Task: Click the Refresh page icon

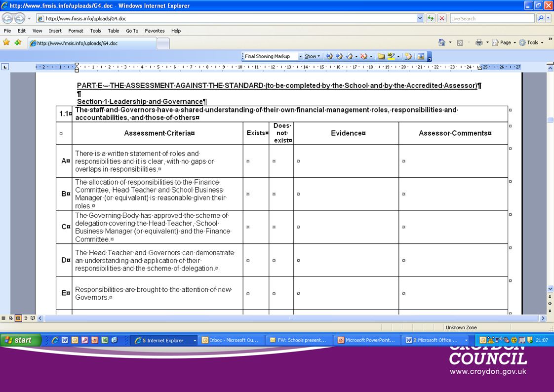Action: pyautogui.click(x=431, y=18)
